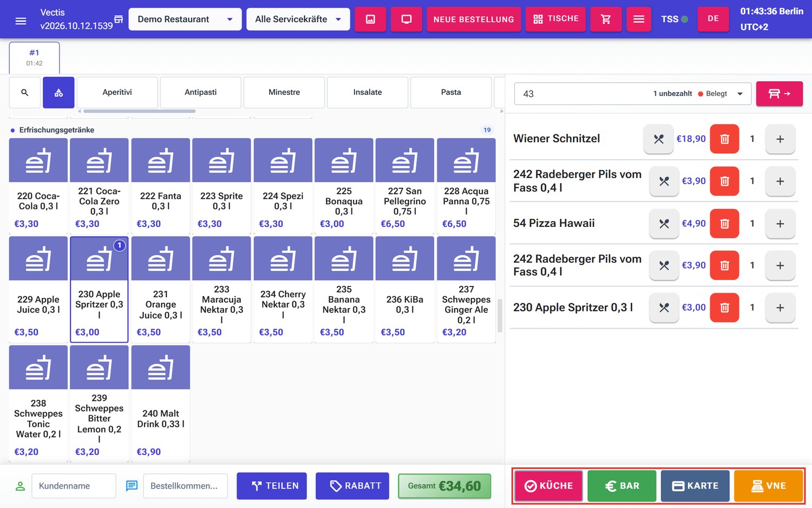The width and height of the screenshot is (812, 508).
Task: Switch language with DE button
Action: pyautogui.click(x=713, y=19)
